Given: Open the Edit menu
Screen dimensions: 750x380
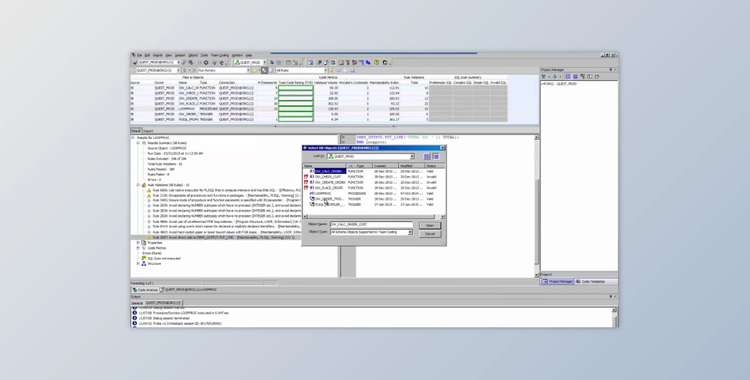Looking at the screenshot, I should [x=147, y=55].
